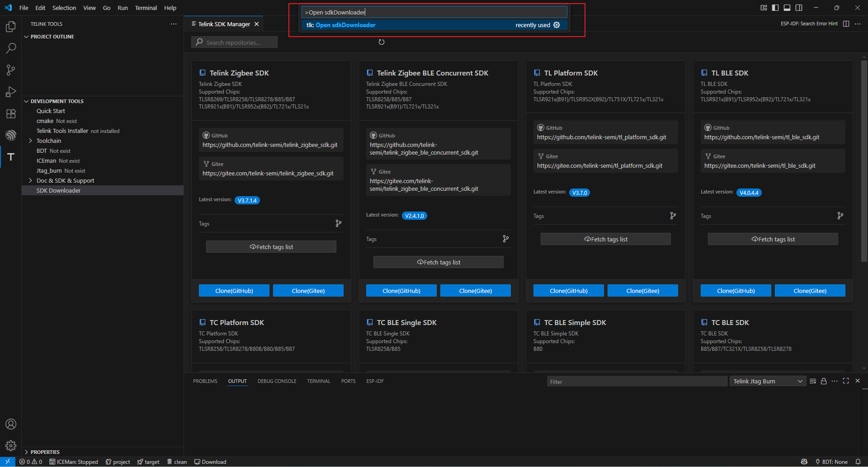Click the Search repositories input field
Viewport: 868px width, 467px height.
point(234,42)
